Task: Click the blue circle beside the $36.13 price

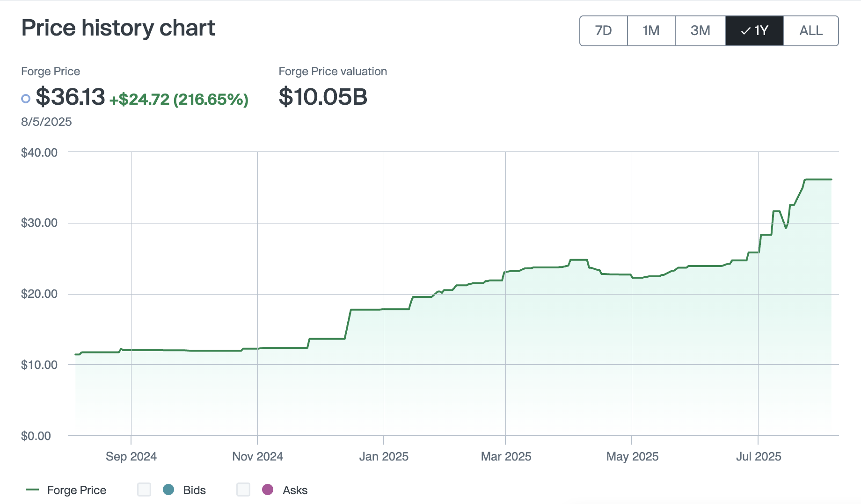Action: [26, 99]
